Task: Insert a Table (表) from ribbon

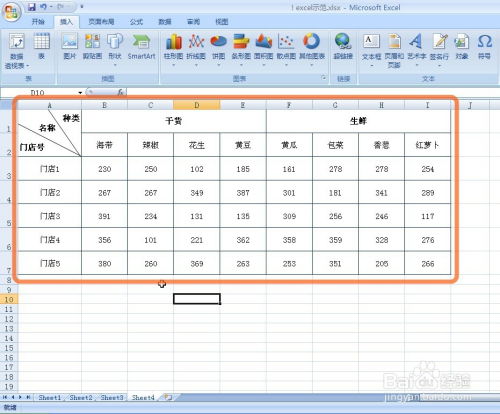Action: (x=42, y=47)
